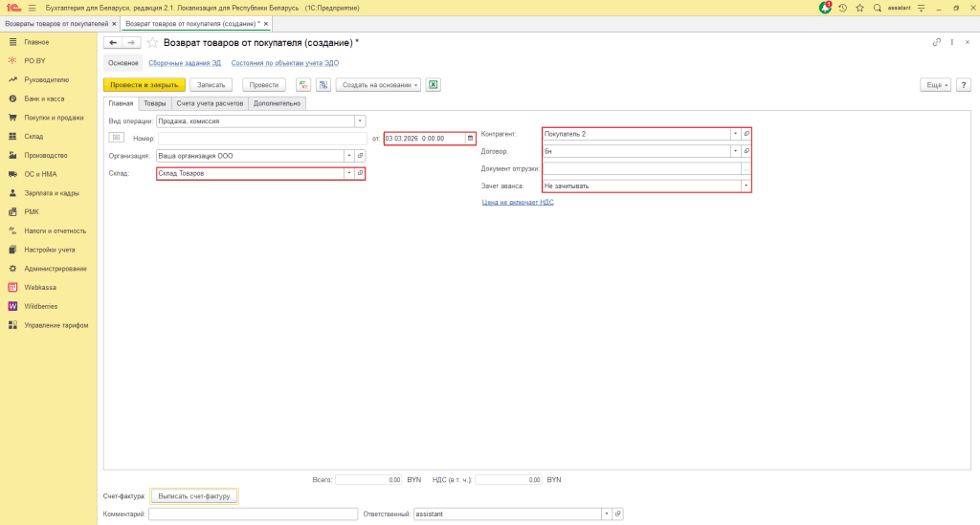The width and height of the screenshot is (980, 525).
Task: Copy the link to this document
Action: pyautogui.click(x=937, y=43)
